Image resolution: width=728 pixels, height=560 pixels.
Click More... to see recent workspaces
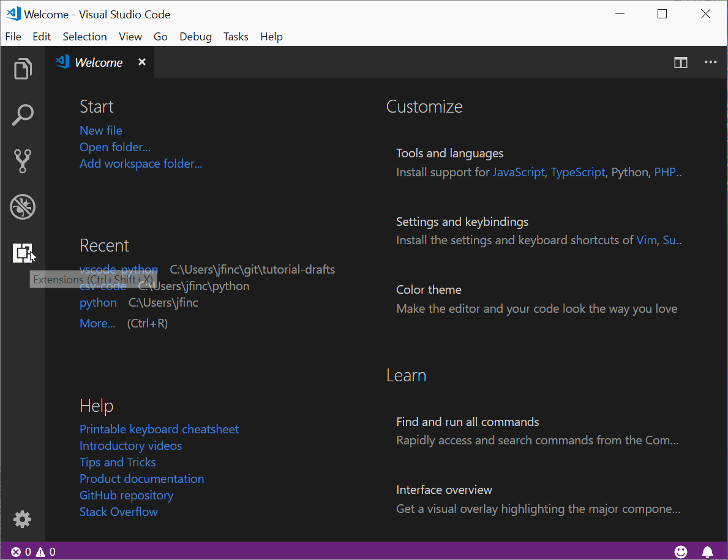click(x=96, y=323)
